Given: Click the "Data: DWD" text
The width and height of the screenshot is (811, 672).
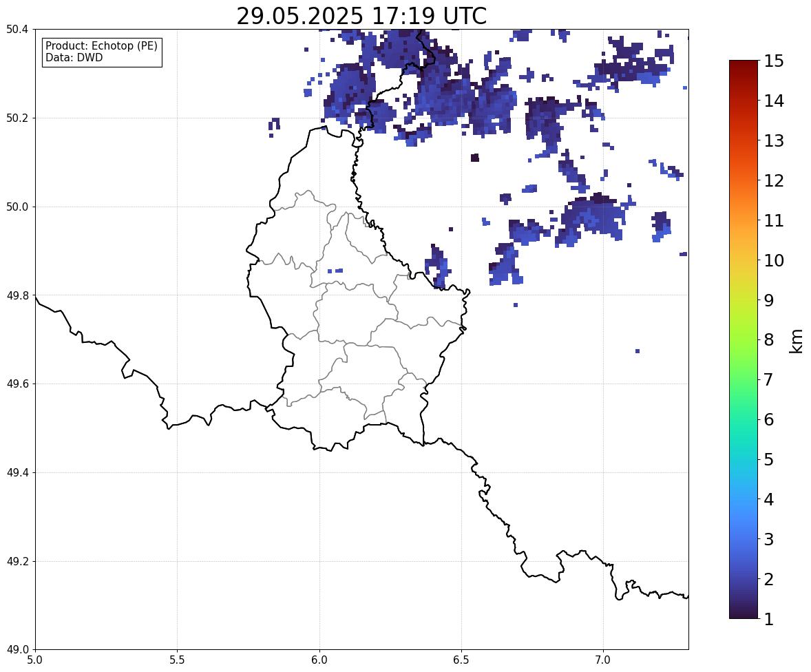Looking at the screenshot, I should [x=74, y=57].
